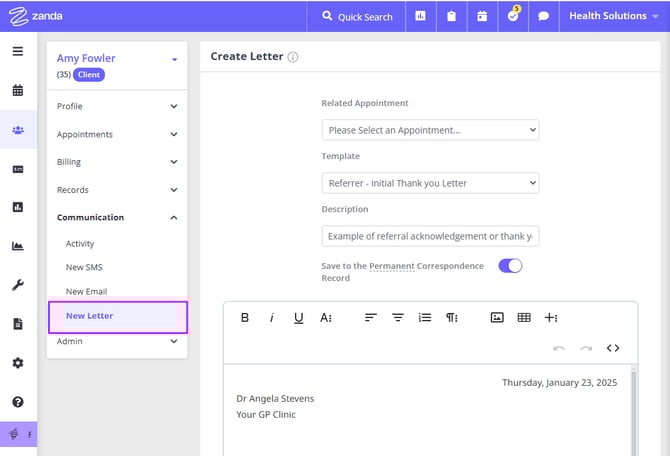Click the Quick Search button
670x456 pixels.
tap(357, 16)
